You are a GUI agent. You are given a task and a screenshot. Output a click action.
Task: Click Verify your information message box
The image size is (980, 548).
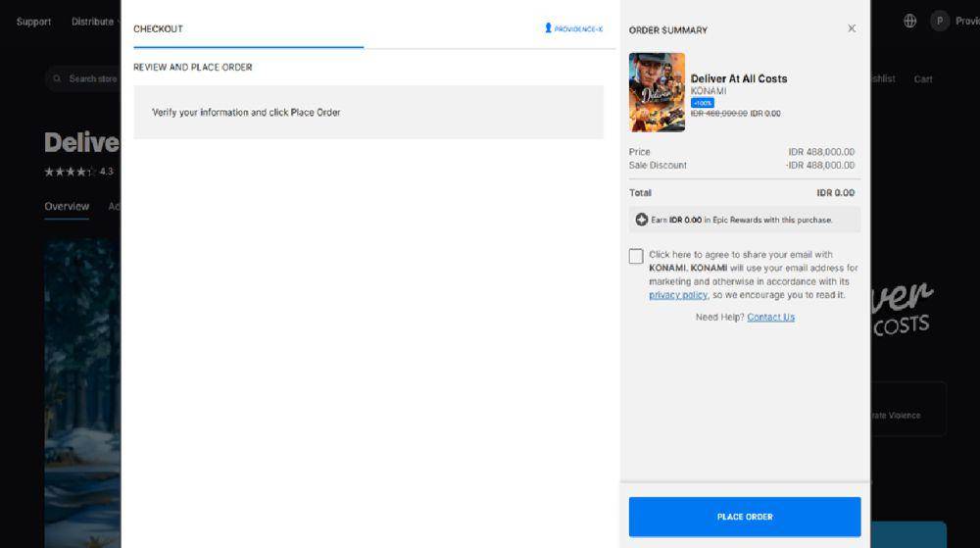368,113
